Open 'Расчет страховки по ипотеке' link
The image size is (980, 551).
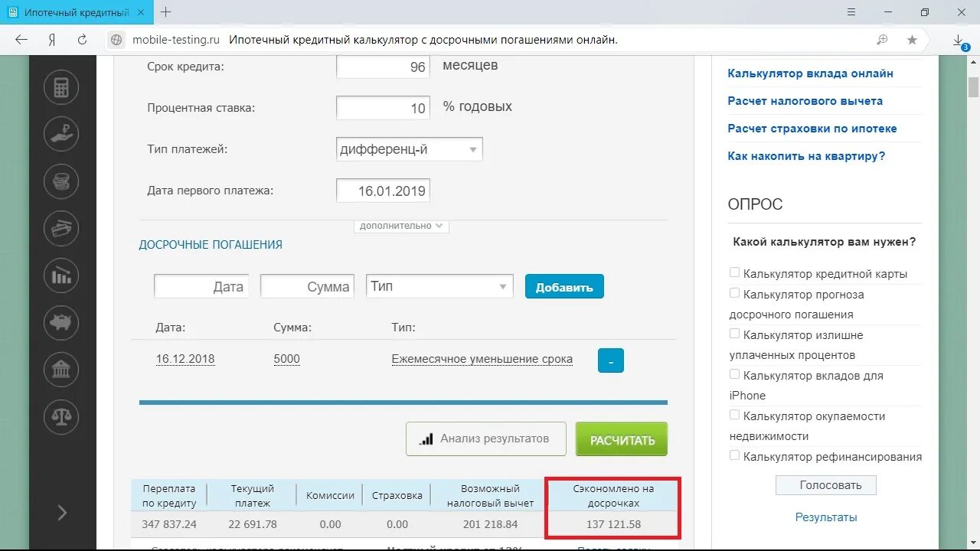tap(812, 129)
